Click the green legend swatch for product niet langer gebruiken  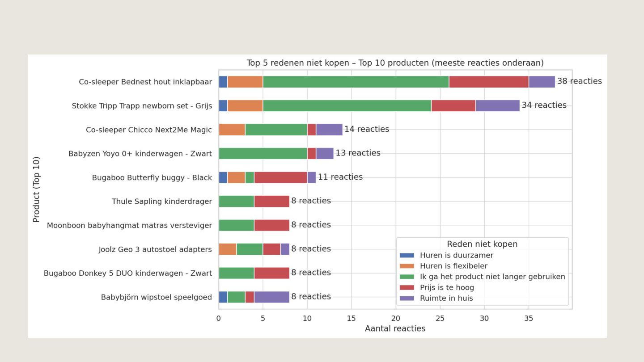click(407, 277)
